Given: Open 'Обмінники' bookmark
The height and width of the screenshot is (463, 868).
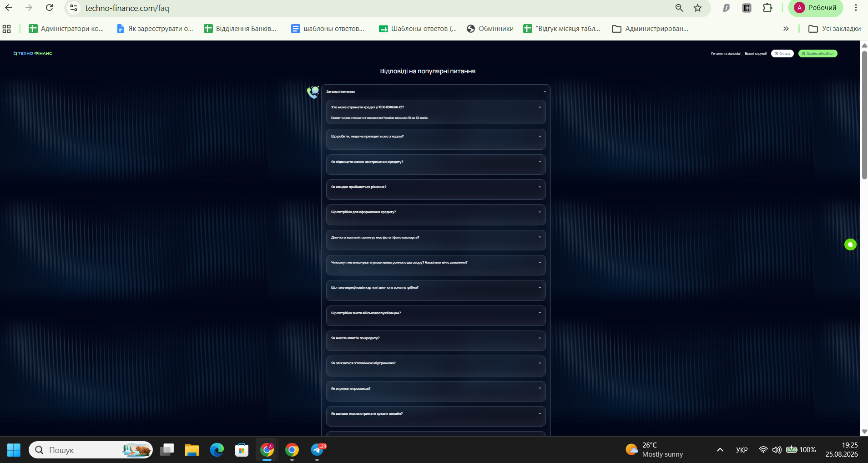Looking at the screenshot, I should coord(490,29).
